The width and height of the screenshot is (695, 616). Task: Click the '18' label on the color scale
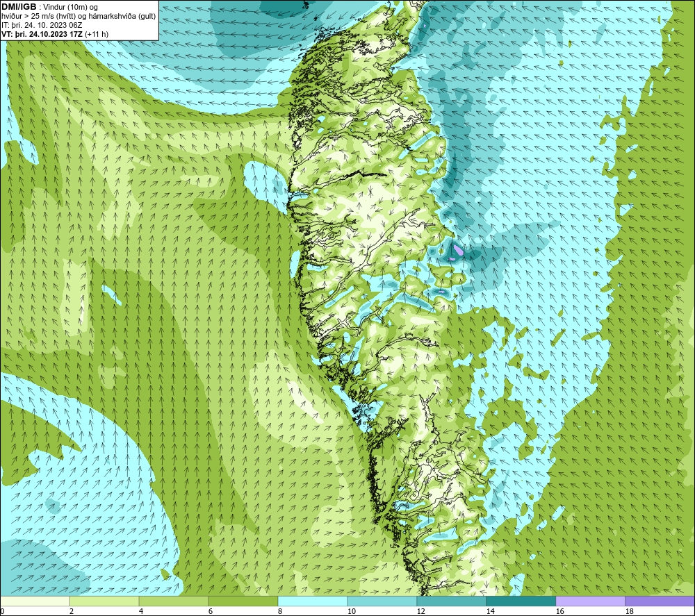[x=629, y=611]
